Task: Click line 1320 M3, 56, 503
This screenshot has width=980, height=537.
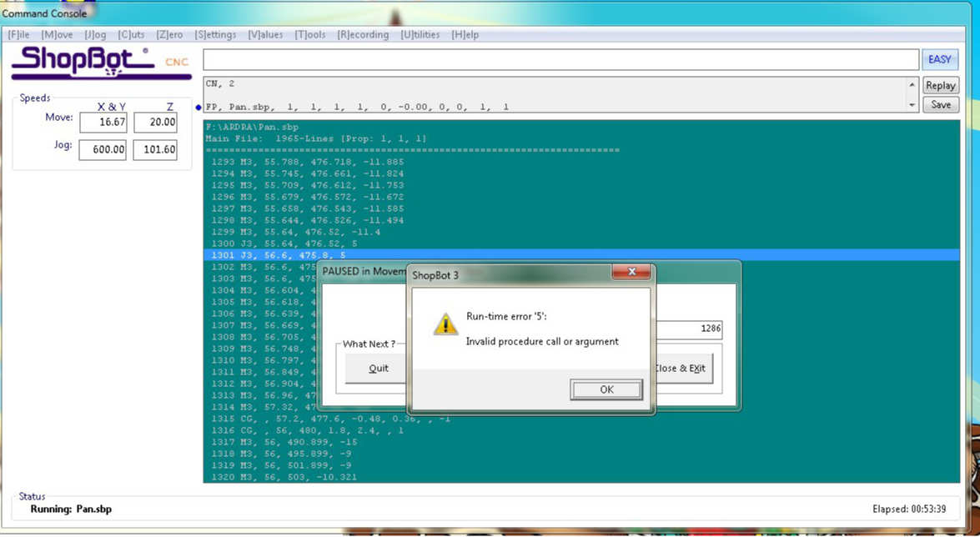Action: [284, 478]
